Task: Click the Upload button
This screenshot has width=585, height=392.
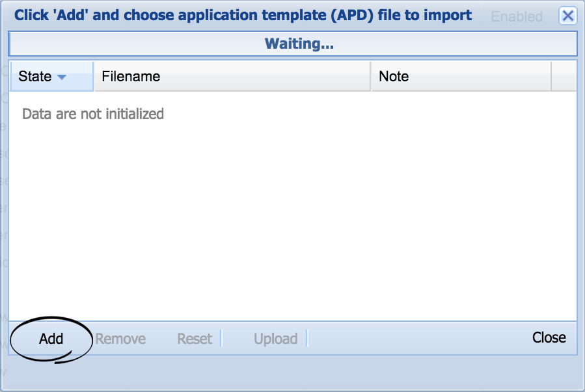Action: tap(275, 339)
